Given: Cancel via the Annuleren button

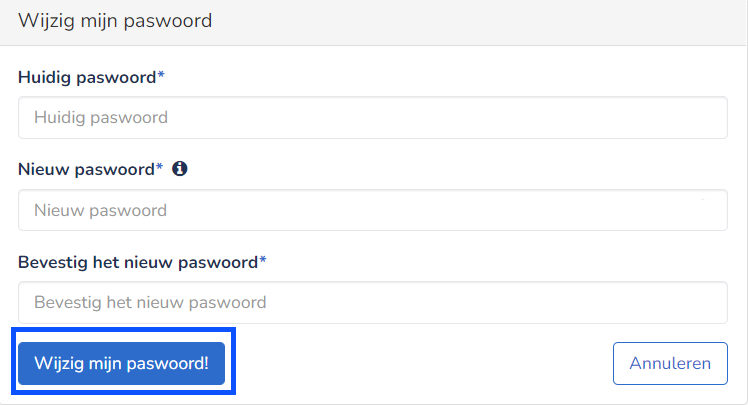Looking at the screenshot, I should coord(670,363).
